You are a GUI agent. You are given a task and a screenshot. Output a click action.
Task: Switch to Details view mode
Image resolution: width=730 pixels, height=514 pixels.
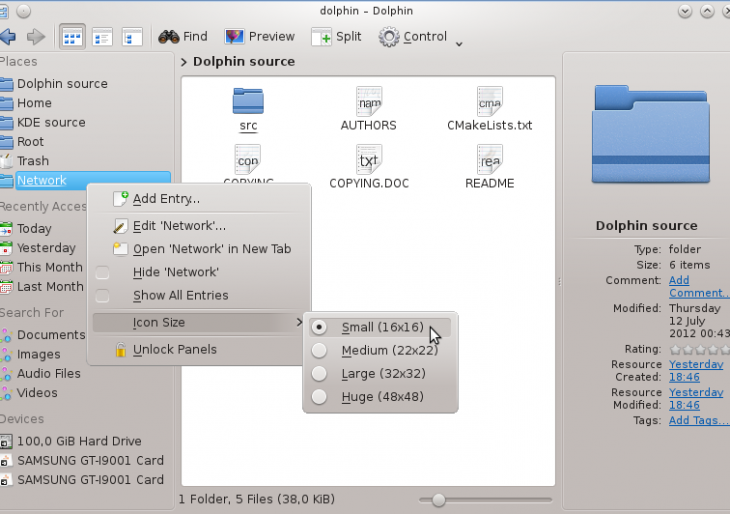[102, 37]
